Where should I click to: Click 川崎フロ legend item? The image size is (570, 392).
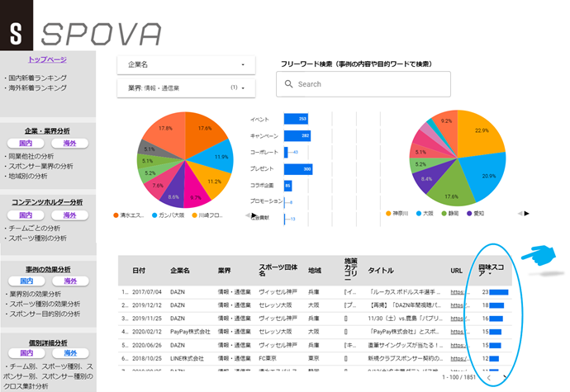[x=207, y=215]
